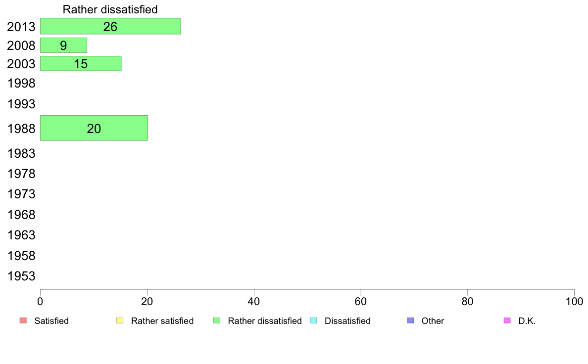
Task: Click the 'Dissatisfied' legend text
Action: pos(347,321)
